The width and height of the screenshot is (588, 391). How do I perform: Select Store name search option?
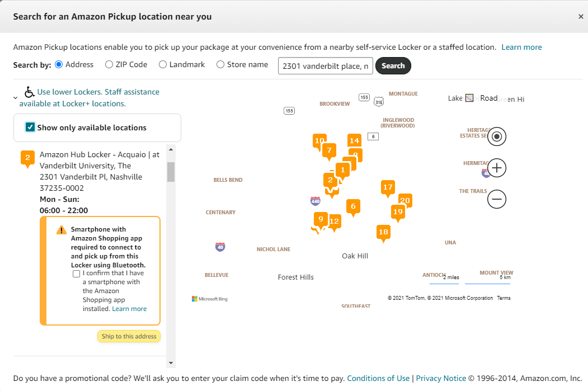click(220, 64)
